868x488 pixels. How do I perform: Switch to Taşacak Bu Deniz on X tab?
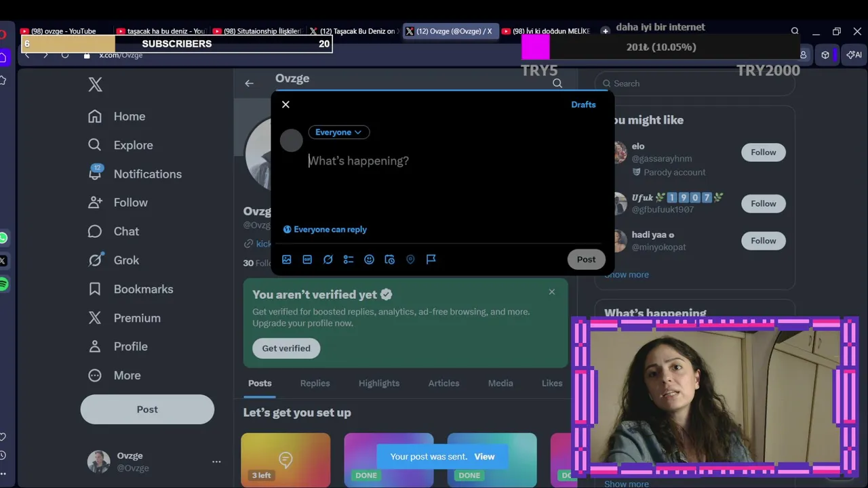pyautogui.click(x=353, y=31)
